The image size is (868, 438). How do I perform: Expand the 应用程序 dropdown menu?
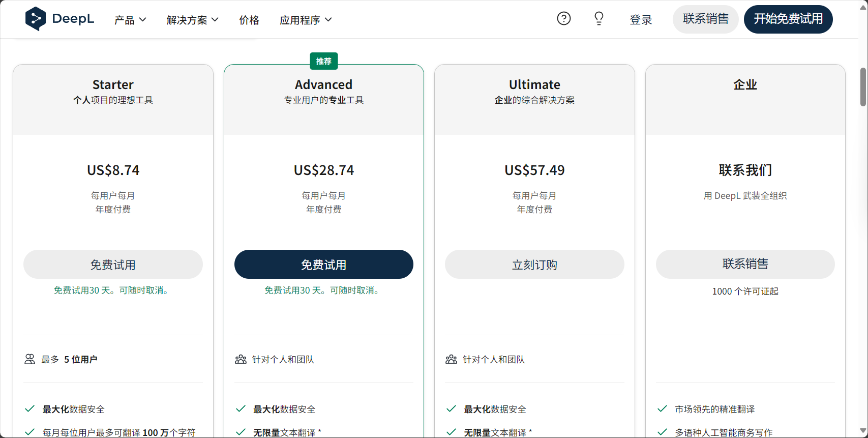coord(306,20)
